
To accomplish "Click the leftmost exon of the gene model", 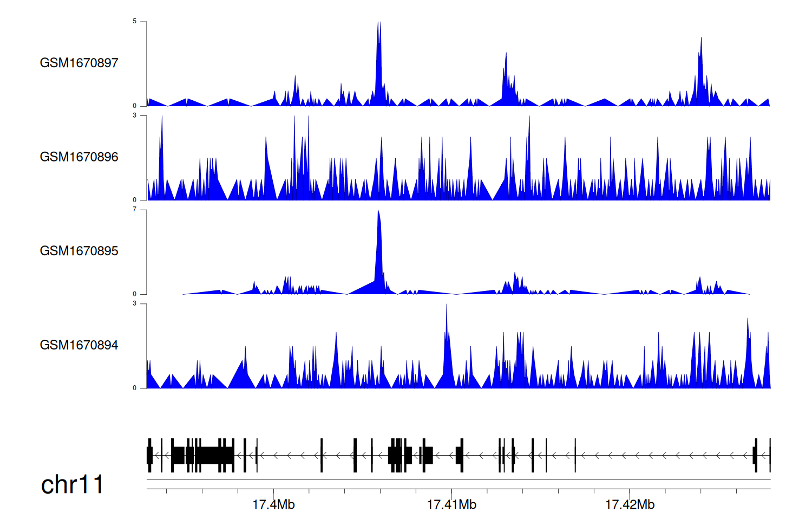I will [149, 455].
